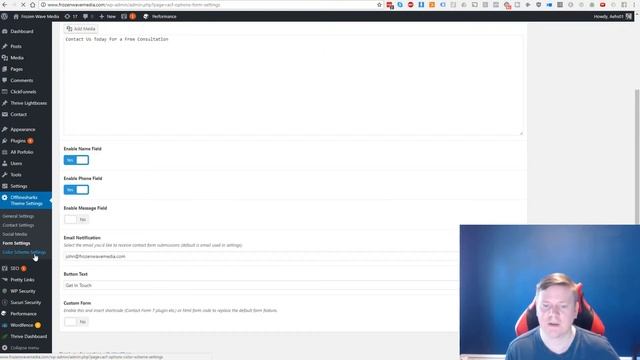Open Thrive Lightboxes in the sidebar

28,103
